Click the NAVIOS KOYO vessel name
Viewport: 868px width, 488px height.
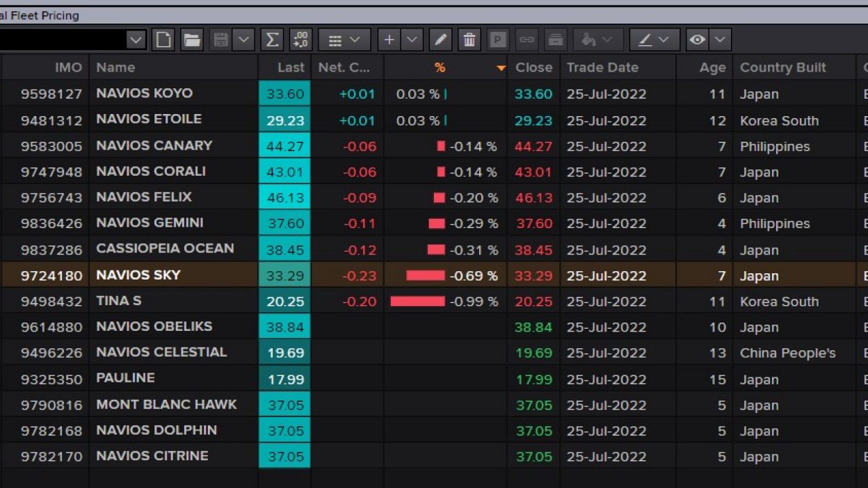[x=144, y=93]
